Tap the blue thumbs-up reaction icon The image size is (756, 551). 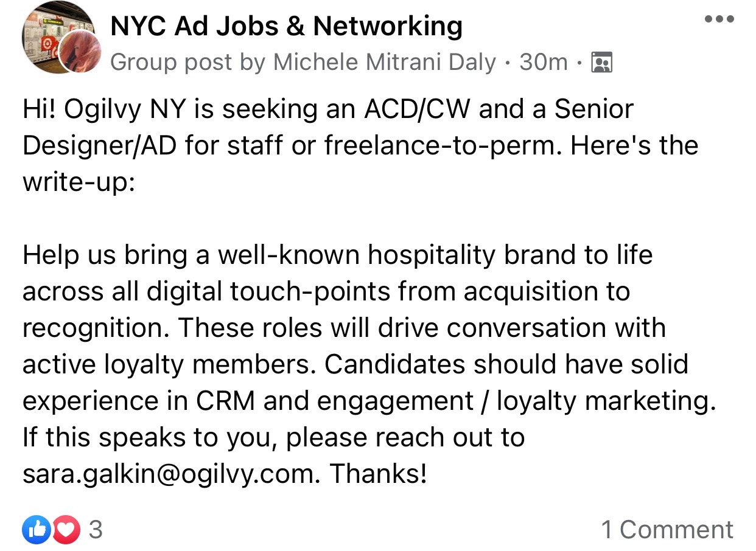click(37, 530)
